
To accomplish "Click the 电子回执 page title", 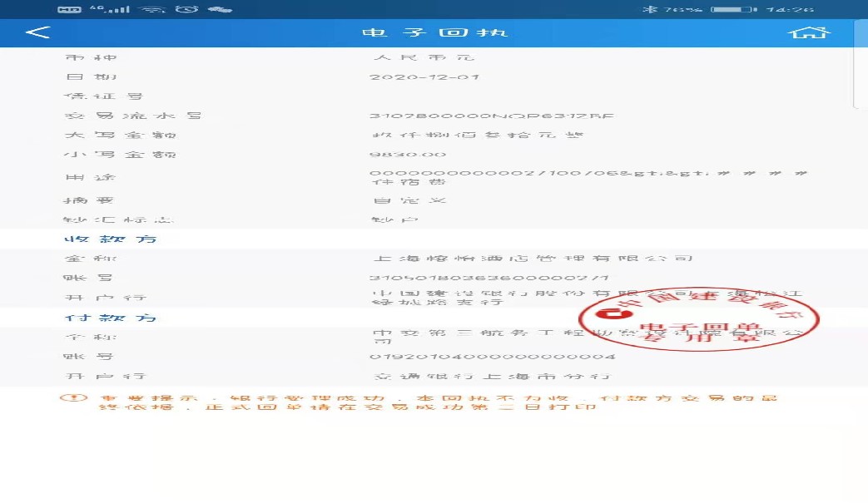I will click(x=434, y=32).
